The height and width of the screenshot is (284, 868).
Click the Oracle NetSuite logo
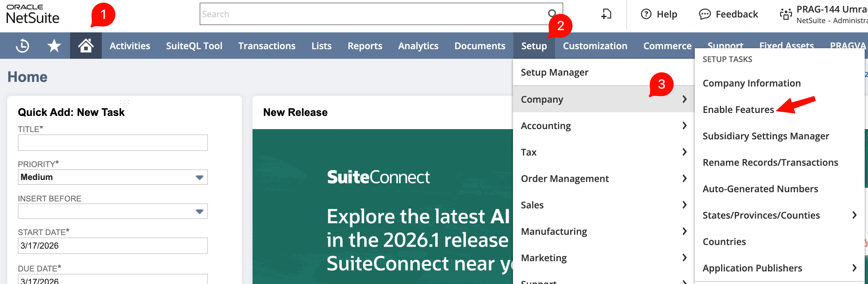point(33,14)
